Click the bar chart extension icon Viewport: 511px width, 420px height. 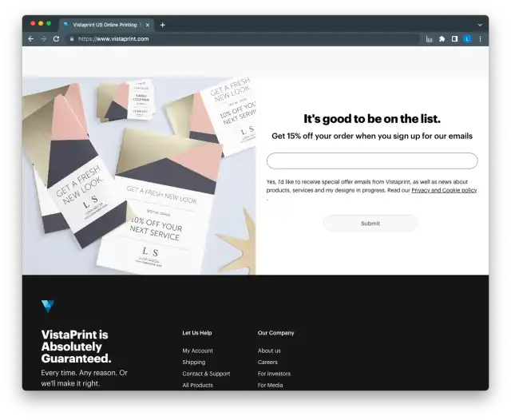430,39
